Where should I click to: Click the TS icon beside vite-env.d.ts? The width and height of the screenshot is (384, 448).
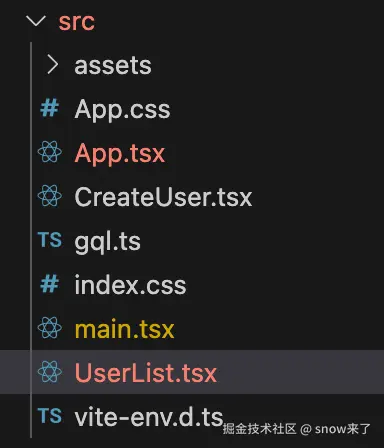tap(50, 416)
